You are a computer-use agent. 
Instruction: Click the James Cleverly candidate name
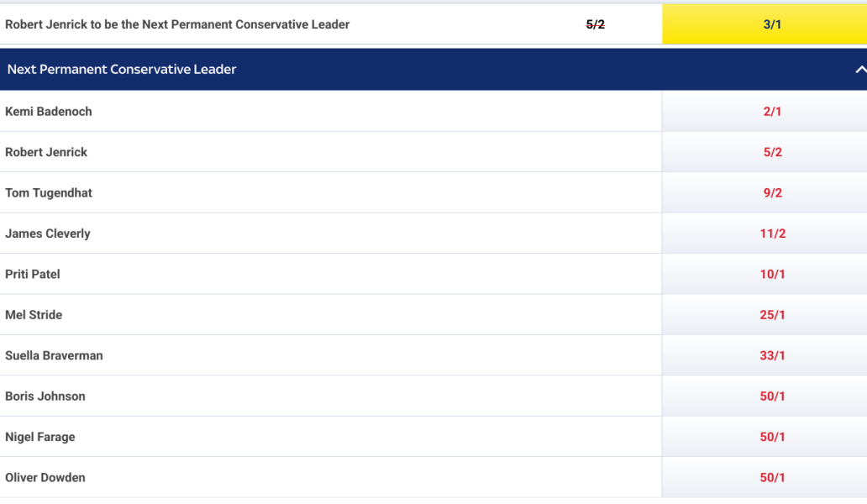(48, 234)
